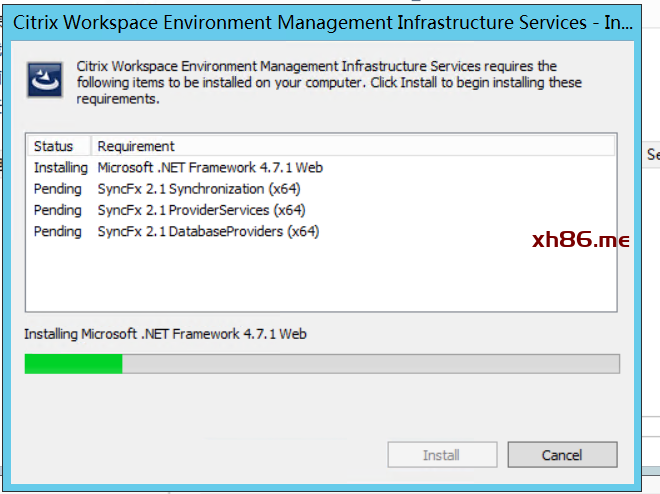
Task: Select the Microsoft .NET Framework 4.7.1 Web requirement
Action: click(x=210, y=168)
